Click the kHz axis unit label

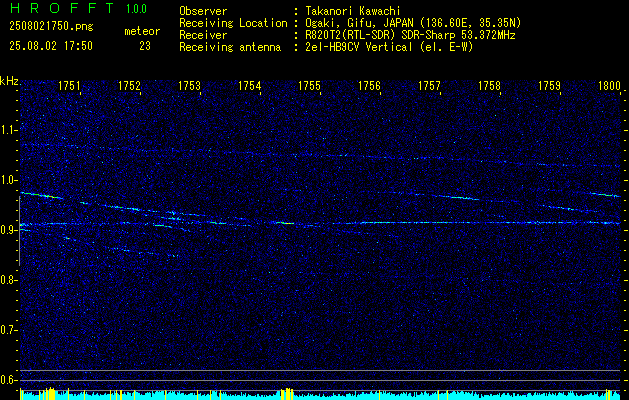pyautogui.click(x=9, y=81)
